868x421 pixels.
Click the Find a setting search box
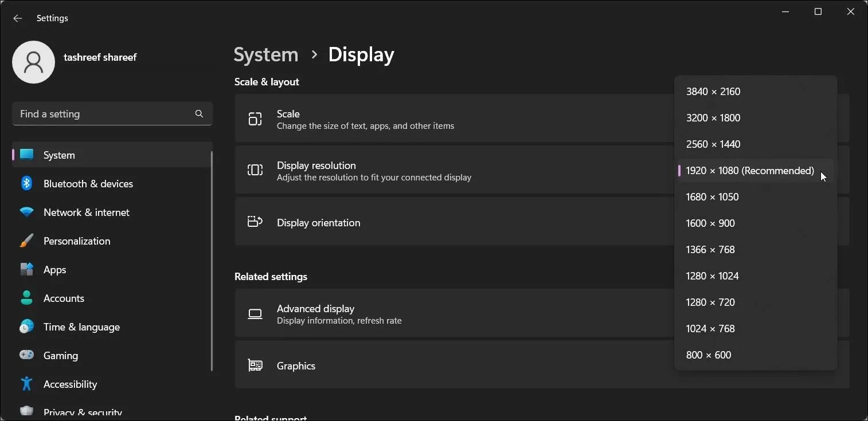pos(112,114)
